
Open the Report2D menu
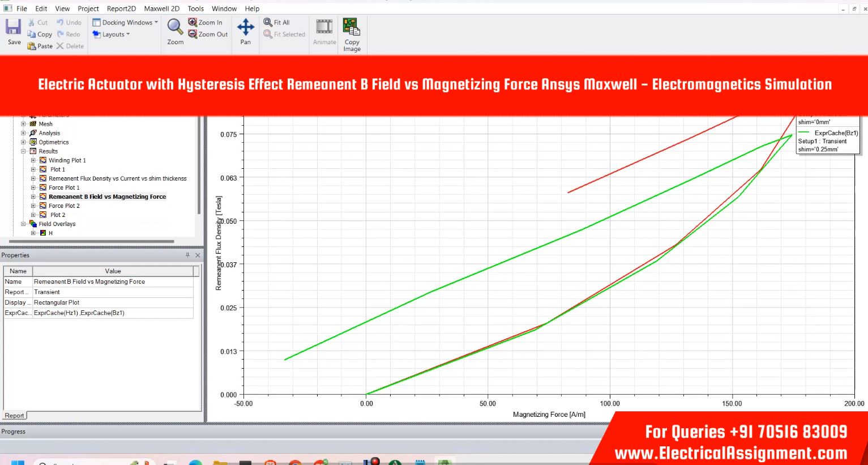(121, 8)
